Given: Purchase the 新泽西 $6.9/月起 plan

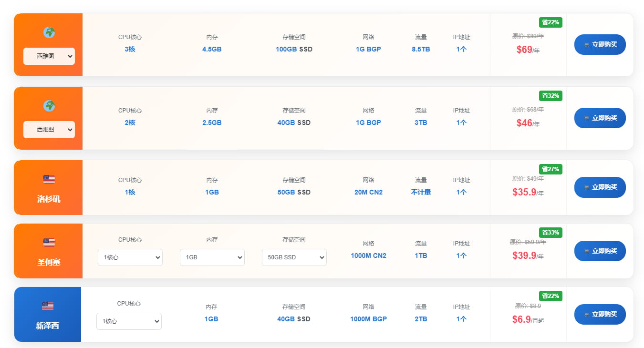Looking at the screenshot, I should pos(600,315).
